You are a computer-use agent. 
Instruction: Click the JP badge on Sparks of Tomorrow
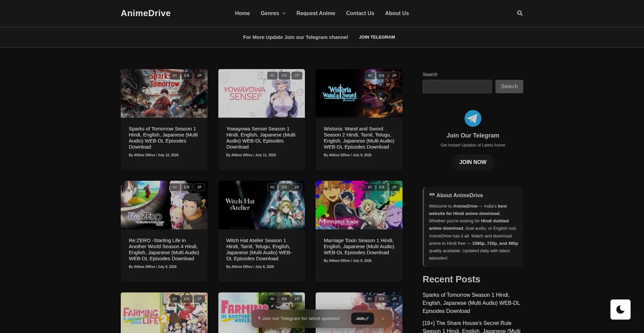199,75
